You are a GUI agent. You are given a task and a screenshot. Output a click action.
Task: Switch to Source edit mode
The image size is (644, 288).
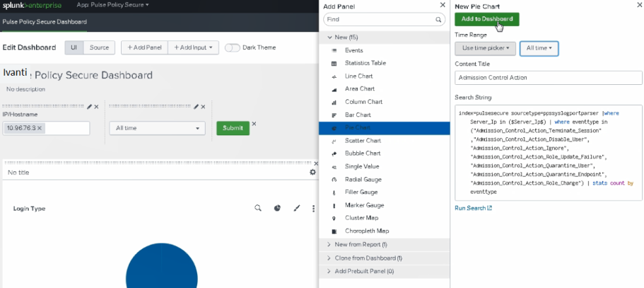click(x=99, y=47)
